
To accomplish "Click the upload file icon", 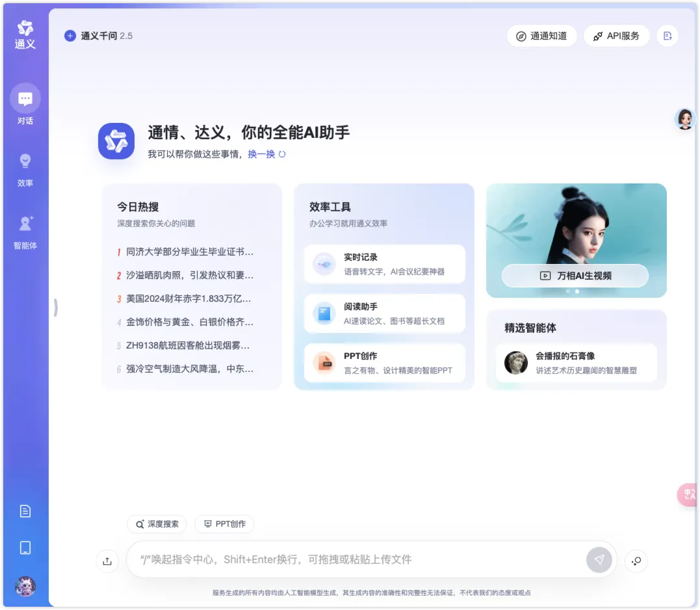I will (107, 561).
